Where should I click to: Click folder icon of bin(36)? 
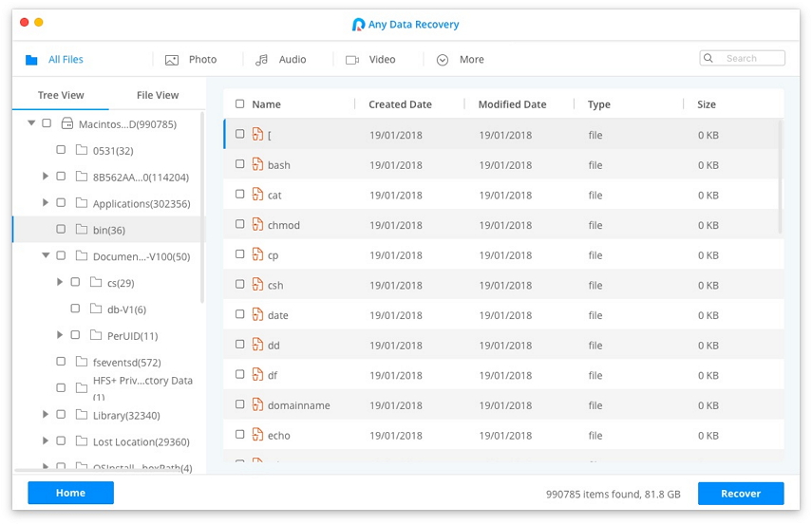tap(82, 230)
